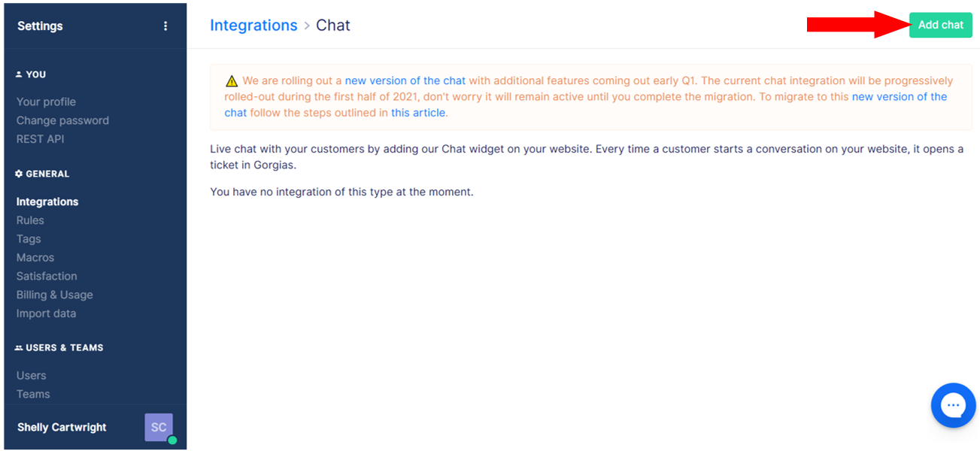980x454 pixels.
Task: Open the first 'new version of the chat' link
Action: pyautogui.click(x=405, y=80)
